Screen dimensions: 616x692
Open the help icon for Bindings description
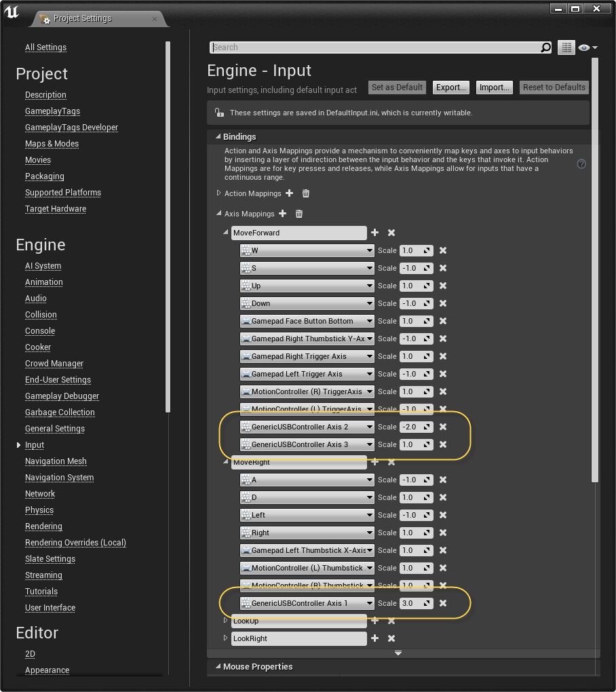coord(581,164)
